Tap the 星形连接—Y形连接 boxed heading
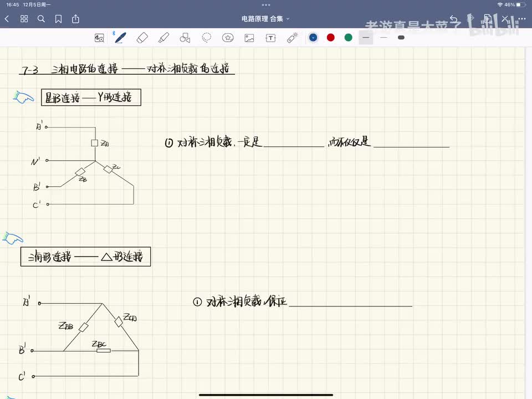This screenshot has width=532, height=399. click(91, 98)
